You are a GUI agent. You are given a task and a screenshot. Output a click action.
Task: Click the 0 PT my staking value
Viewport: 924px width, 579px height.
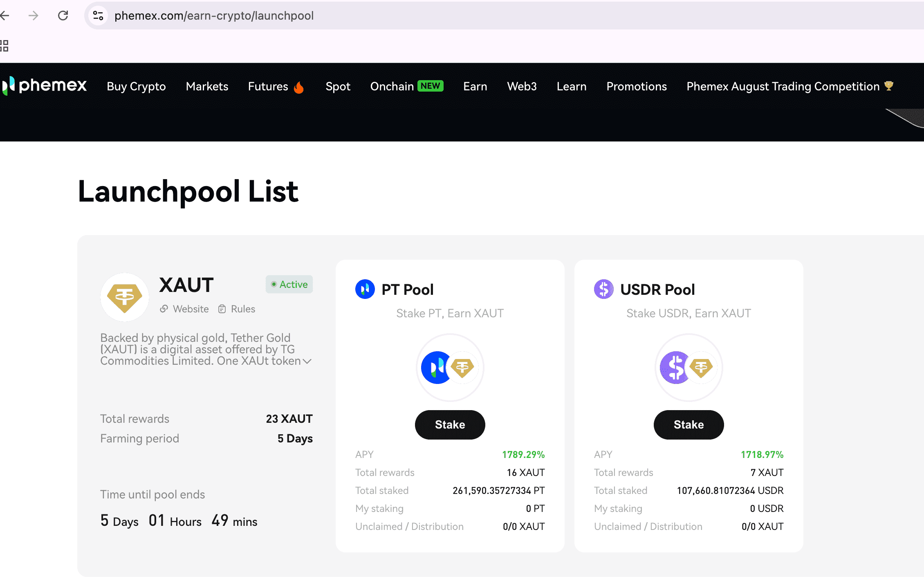535,508
